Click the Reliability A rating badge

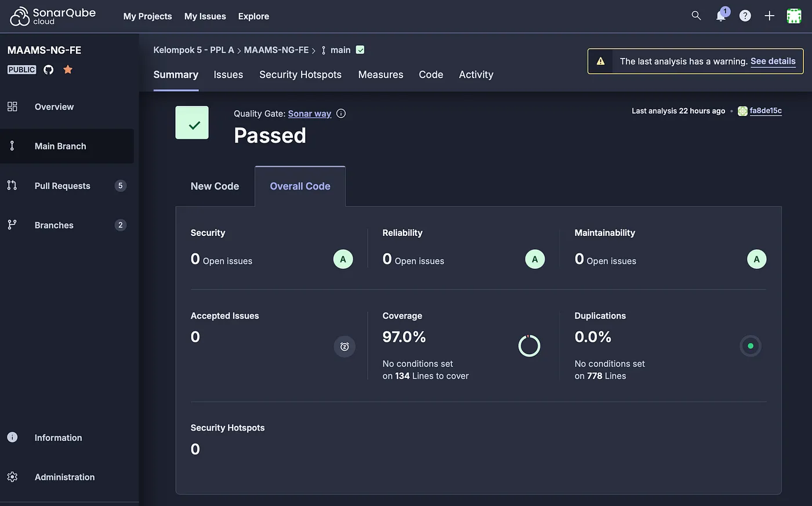(535, 259)
